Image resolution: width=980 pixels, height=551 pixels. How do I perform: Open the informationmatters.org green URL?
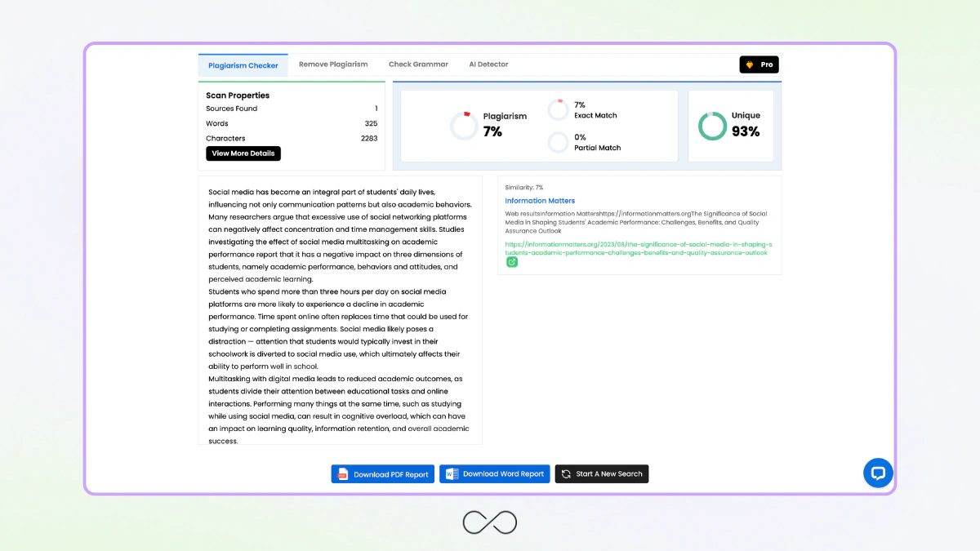[639, 248]
